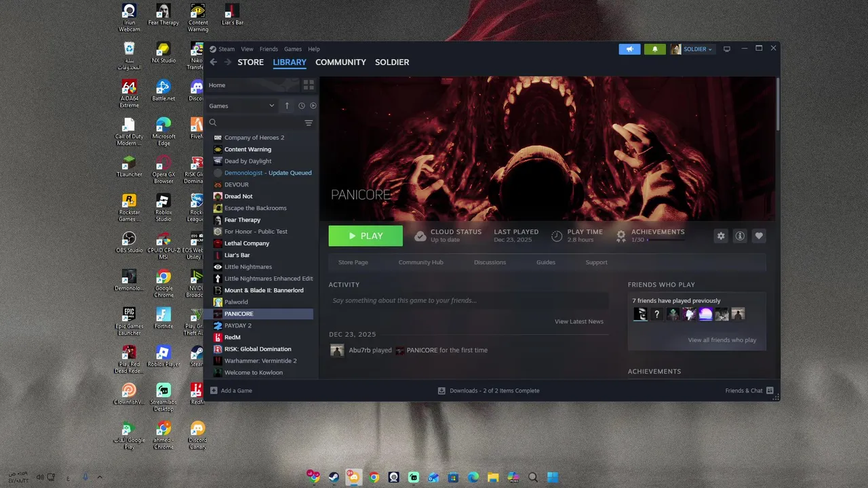Go to the LIBRARY tab

(290, 62)
